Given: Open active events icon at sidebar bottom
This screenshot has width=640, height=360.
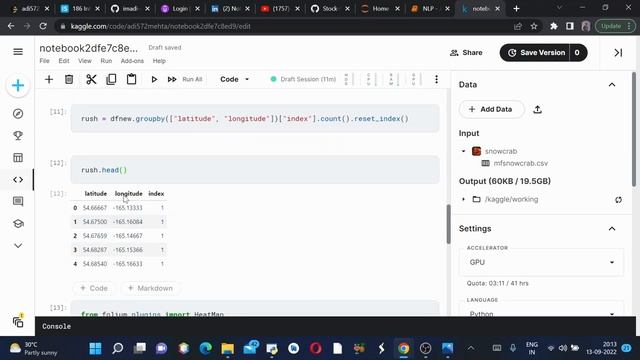Looking at the screenshot, I should [x=18, y=322].
